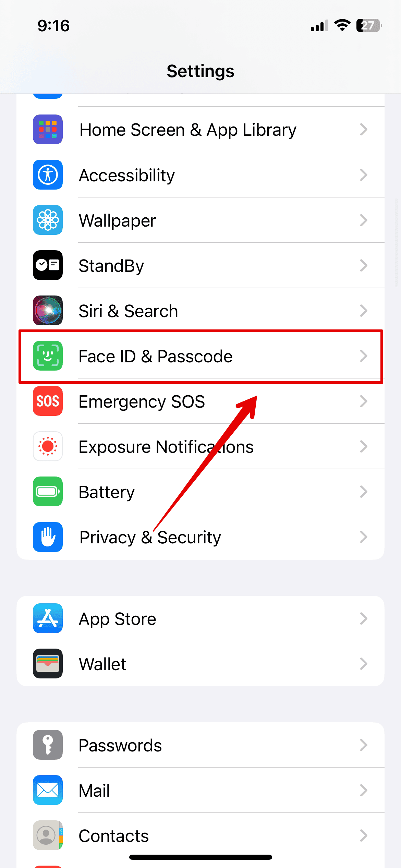This screenshot has height=868, width=401.
Task: Tap the Home Screen & App Library icon
Action: [48, 130]
